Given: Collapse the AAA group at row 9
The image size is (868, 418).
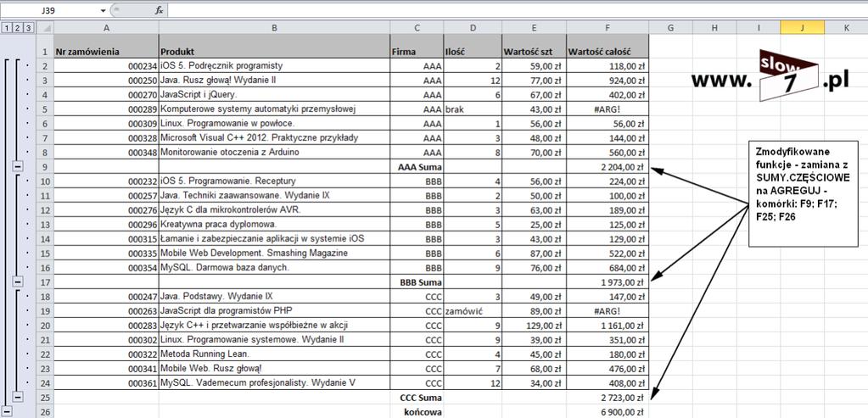Looking at the screenshot, I should tap(17, 166).
